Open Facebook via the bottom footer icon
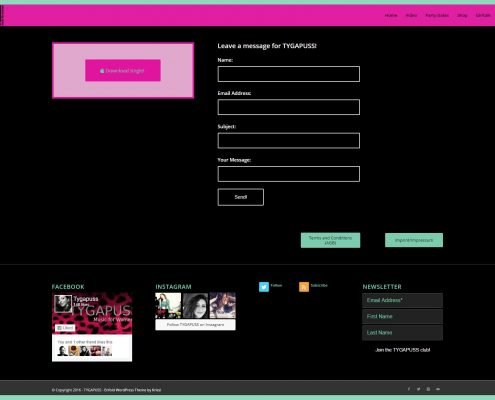The height and width of the screenshot is (400, 495). [x=409, y=389]
